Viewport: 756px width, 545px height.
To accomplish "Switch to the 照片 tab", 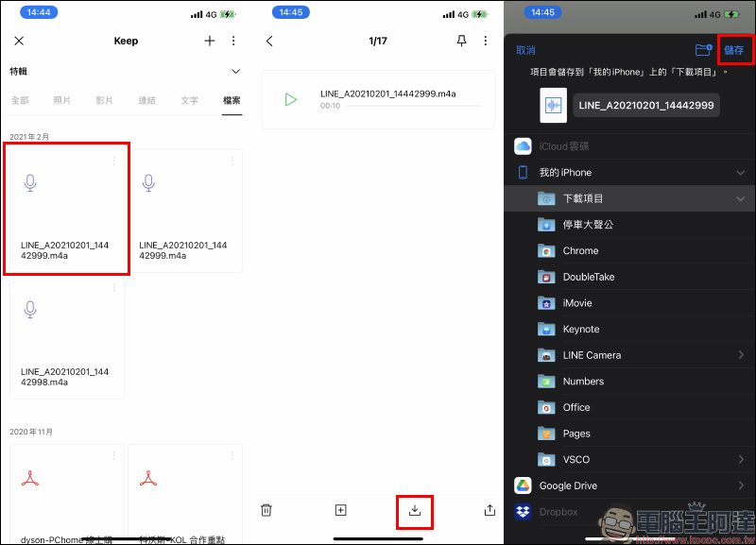I will (61, 100).
